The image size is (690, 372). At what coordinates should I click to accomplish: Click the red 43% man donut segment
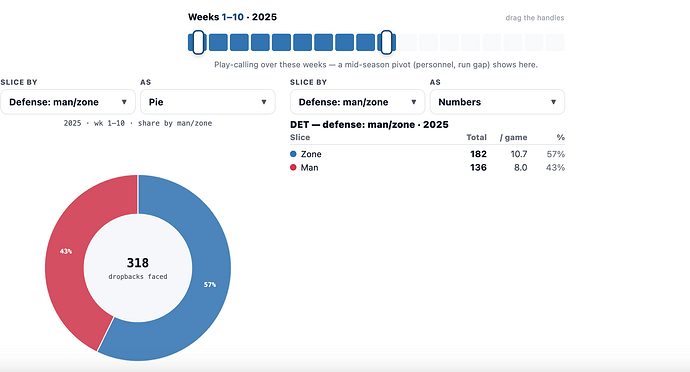(66, 251)
